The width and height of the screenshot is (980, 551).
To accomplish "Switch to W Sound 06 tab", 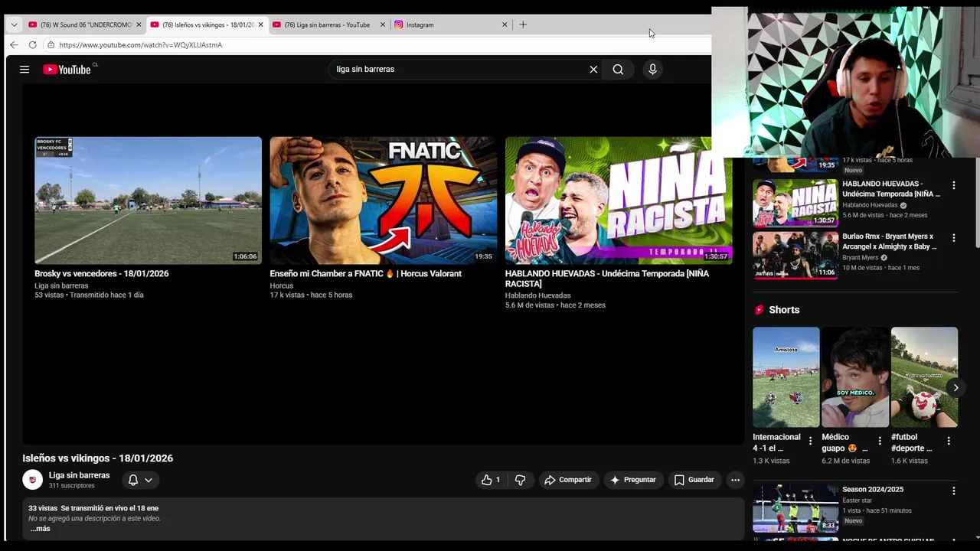I will click(x=84, y=24).
